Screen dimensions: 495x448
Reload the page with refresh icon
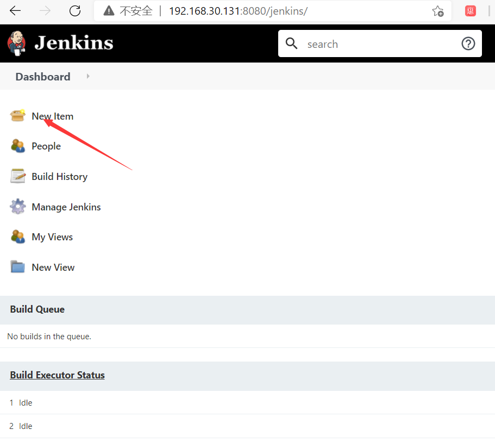point(75,11)
